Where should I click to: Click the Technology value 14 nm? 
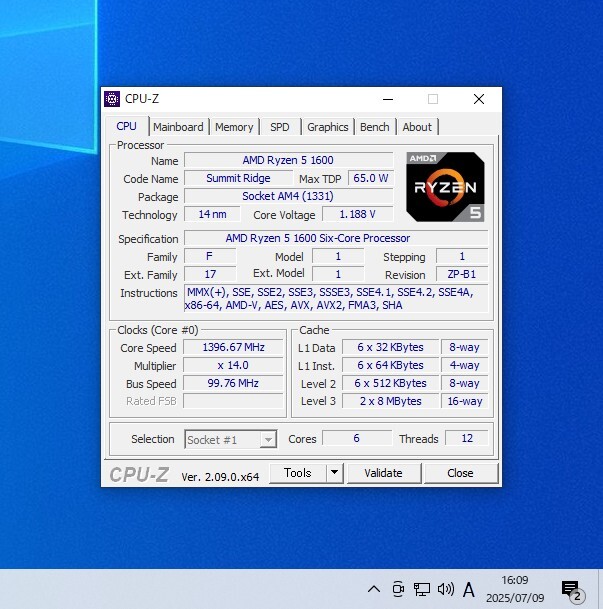pyautogui.click(x=212, y=214)
